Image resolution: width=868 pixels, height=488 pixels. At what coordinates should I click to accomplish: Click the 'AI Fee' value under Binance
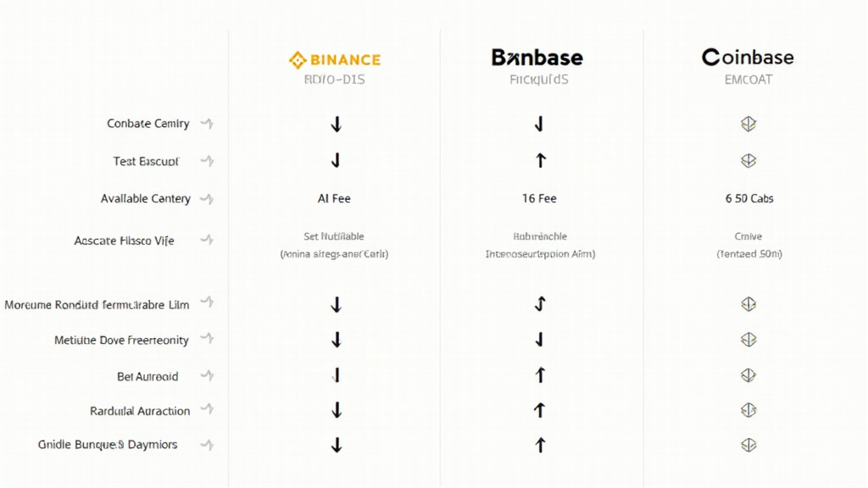[334, 198]
